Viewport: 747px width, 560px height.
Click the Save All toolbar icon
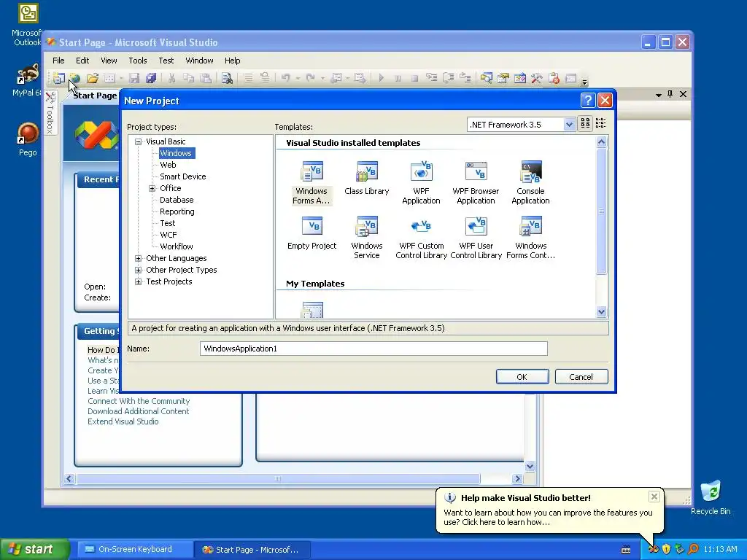tap(151, 78)
